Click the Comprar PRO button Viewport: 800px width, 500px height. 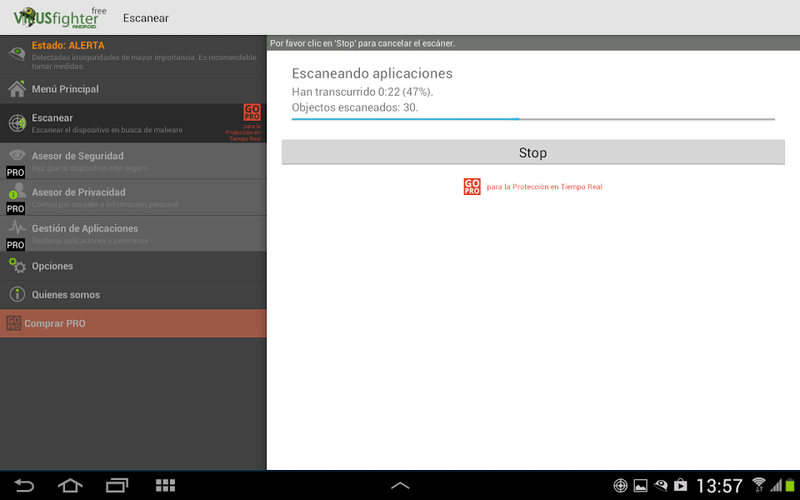[x=133, y=323]
